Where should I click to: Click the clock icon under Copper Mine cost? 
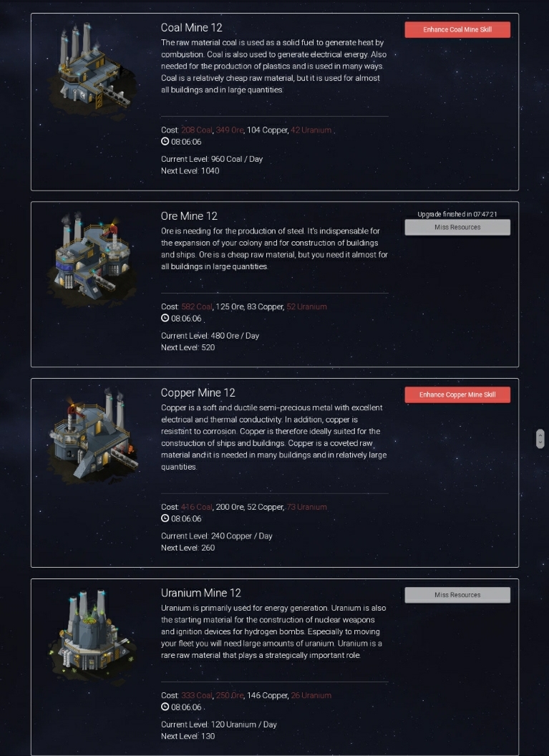pyautogui.click(x=165, y=519)
